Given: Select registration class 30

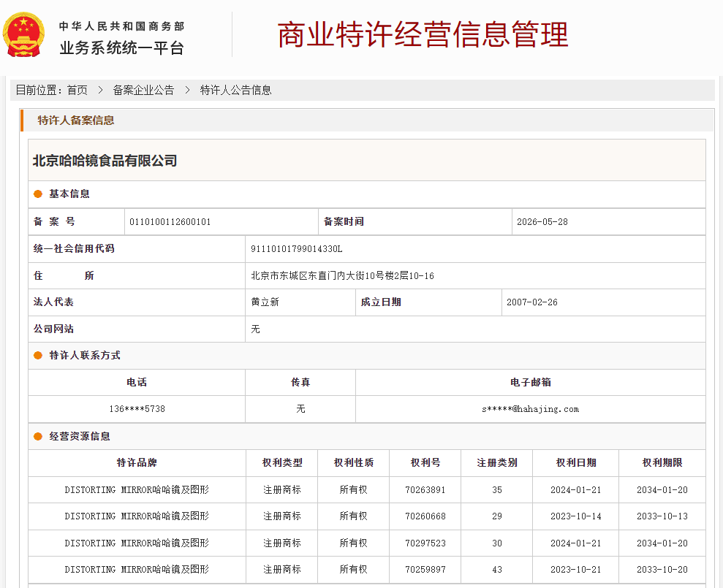Looking at the screenshot, I should (x=497, y=543).
